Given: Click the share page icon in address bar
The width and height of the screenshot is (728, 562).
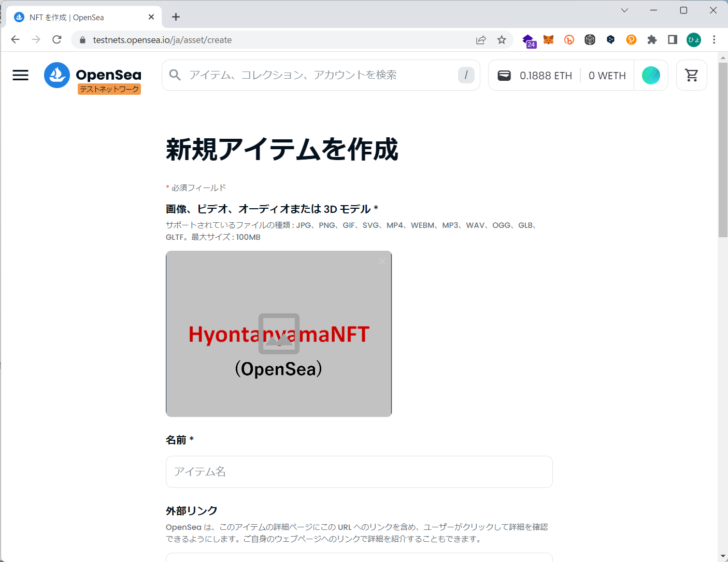Looking at the screenshot, I should pos(481,40).
